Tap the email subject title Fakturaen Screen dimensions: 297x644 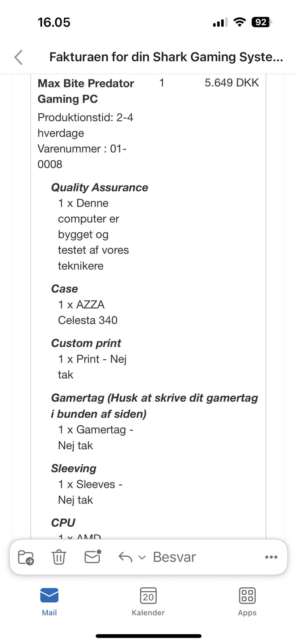point(166,57)
